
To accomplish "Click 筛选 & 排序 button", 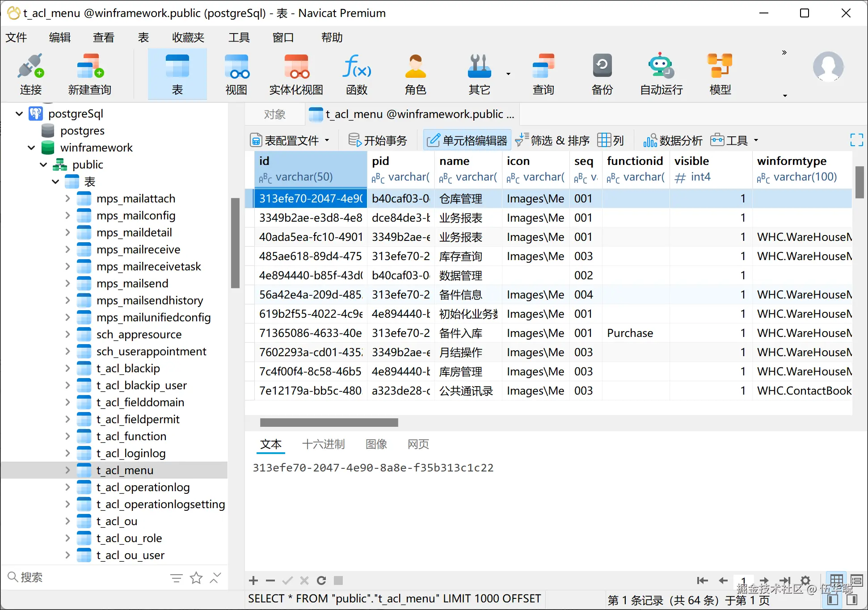I will (552, 140).
